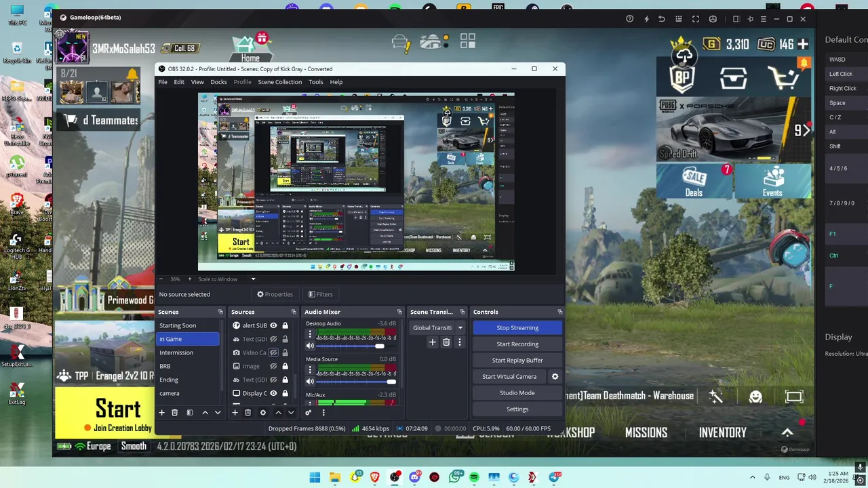Open Desktop Audio three-dot options
868x488 pixels.
point(310,334)
